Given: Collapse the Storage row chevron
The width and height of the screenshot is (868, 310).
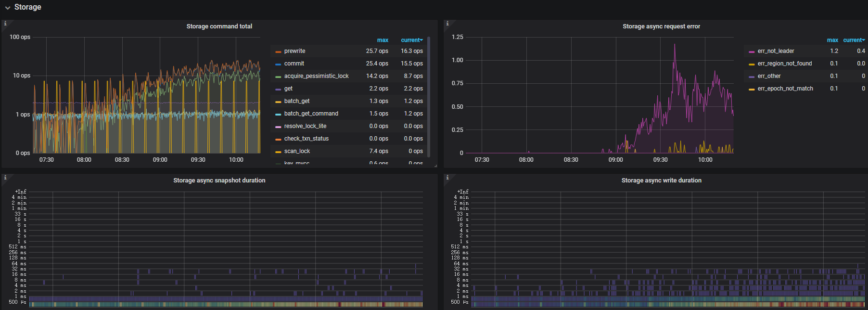Looking at the screenshot, I should point(8,8).
